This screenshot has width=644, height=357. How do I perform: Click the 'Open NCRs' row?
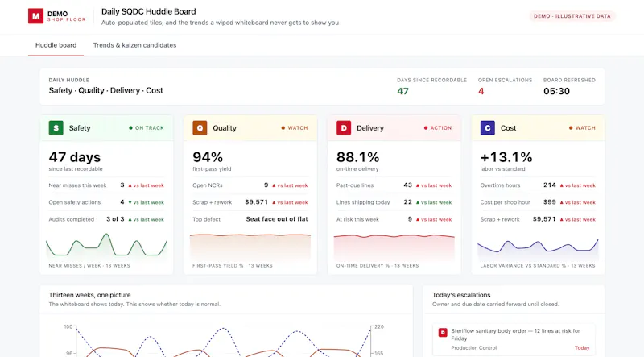point(250,185)
